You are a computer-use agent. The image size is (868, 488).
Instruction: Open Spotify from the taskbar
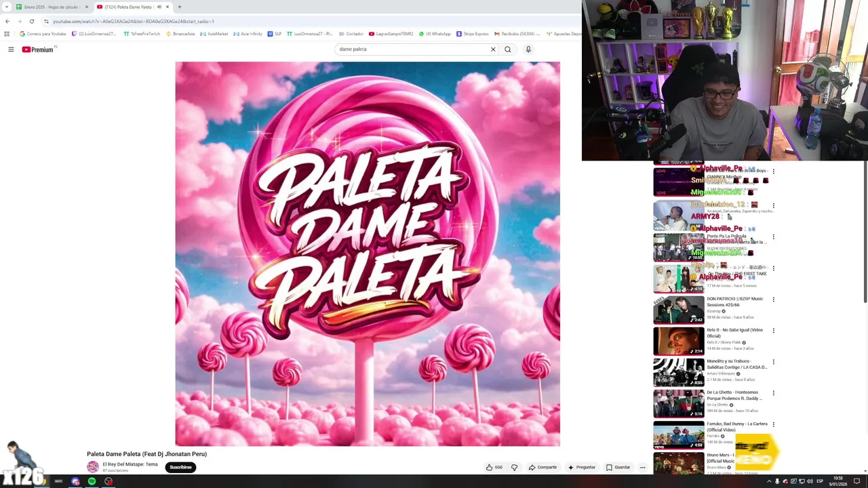pyautogui.click(x=92, y=481)
